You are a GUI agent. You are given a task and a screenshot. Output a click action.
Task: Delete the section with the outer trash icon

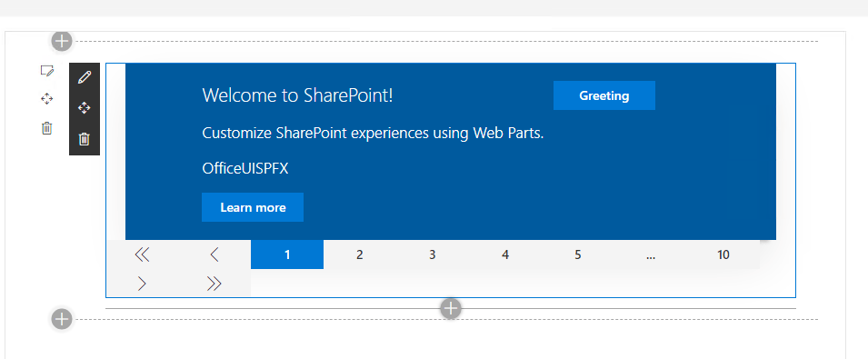coord(47,128)
